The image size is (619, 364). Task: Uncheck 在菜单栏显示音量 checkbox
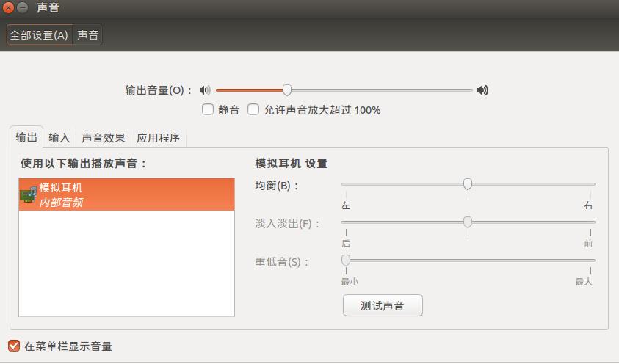click(x=14, y=346)
